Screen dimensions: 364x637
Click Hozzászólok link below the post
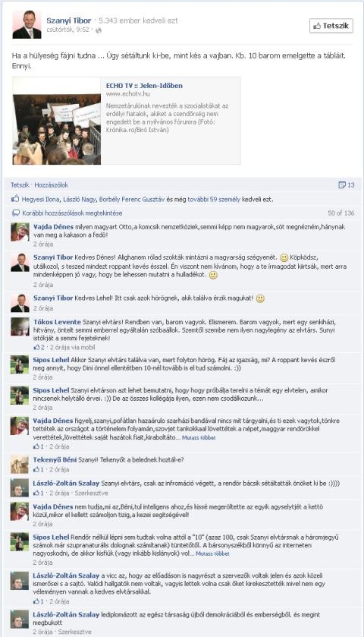pos(51,184)
